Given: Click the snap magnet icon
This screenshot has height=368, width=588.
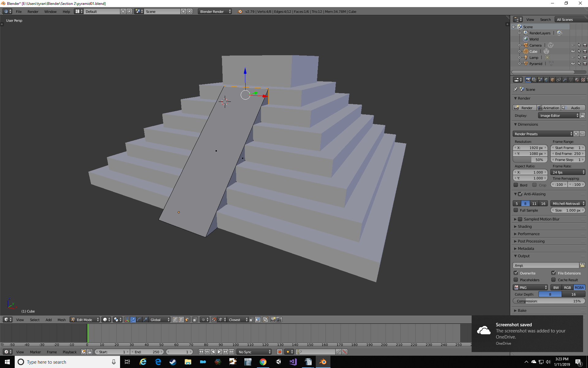Looking at the screenshot, I should pos(214,320).
